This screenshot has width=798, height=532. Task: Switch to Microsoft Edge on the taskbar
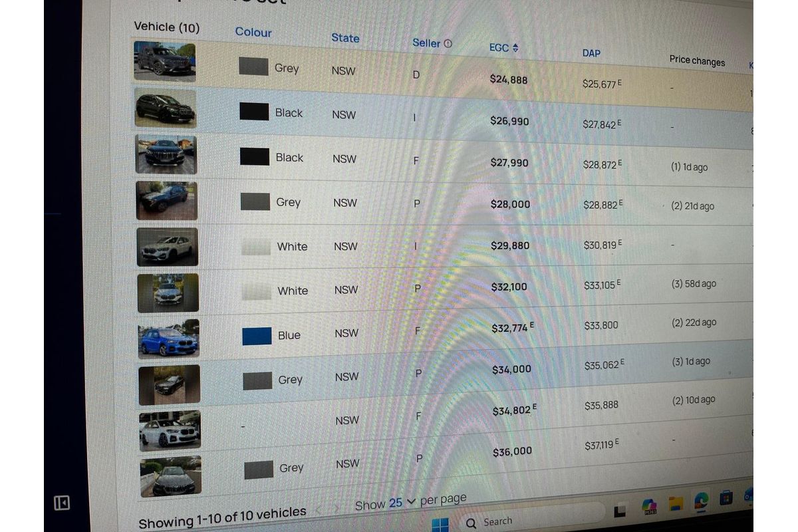click(x=701, y=499)
